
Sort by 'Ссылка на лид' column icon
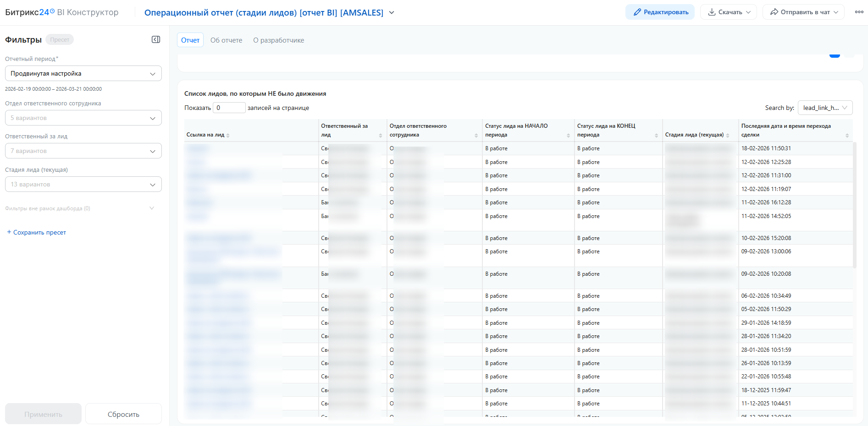click(228, 136)
